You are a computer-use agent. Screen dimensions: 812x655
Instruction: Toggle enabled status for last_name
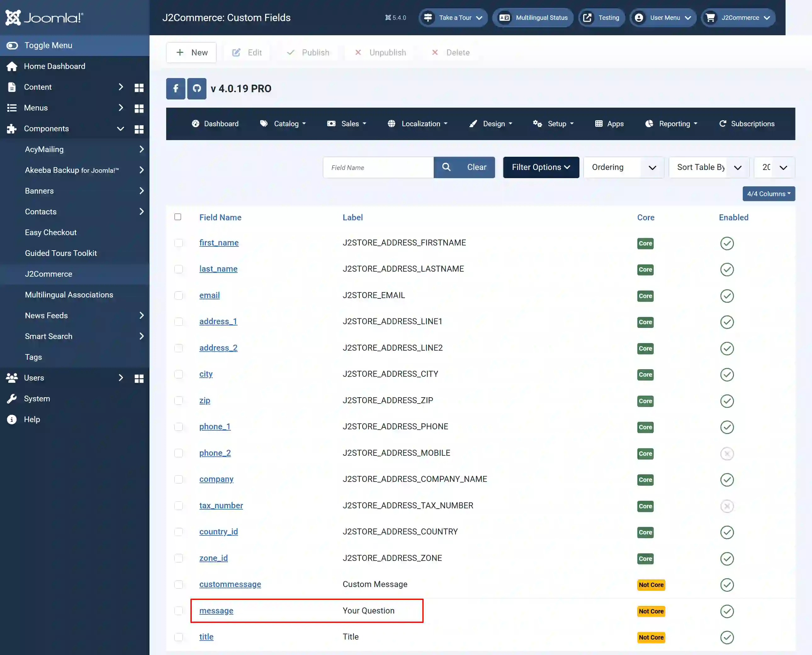727,269
